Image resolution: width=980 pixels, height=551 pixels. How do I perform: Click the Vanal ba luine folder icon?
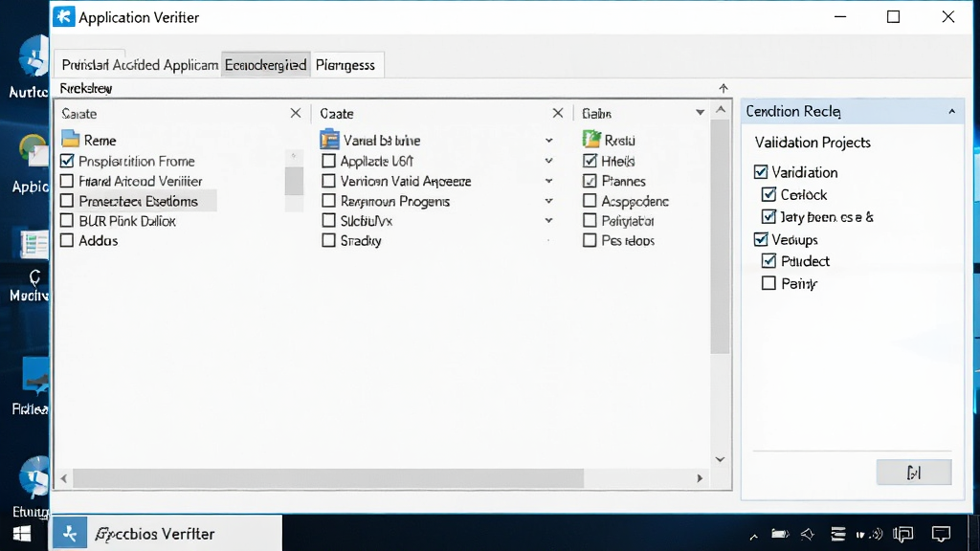point(329,140)
